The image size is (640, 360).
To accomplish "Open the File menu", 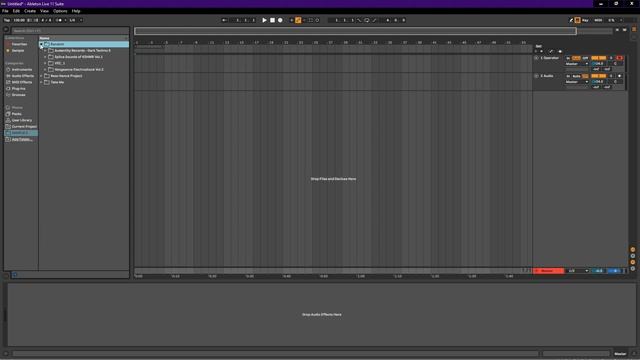I will tap(5, 11).
